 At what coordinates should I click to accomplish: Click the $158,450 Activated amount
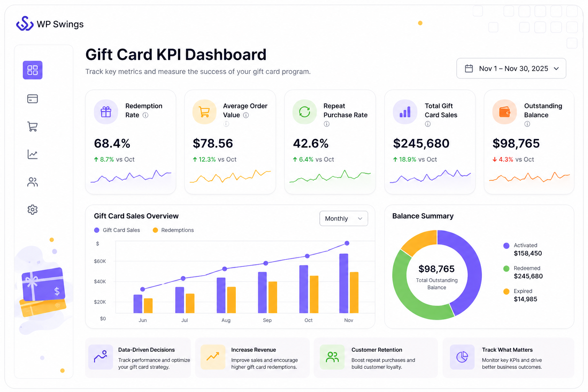click(528, 253)
